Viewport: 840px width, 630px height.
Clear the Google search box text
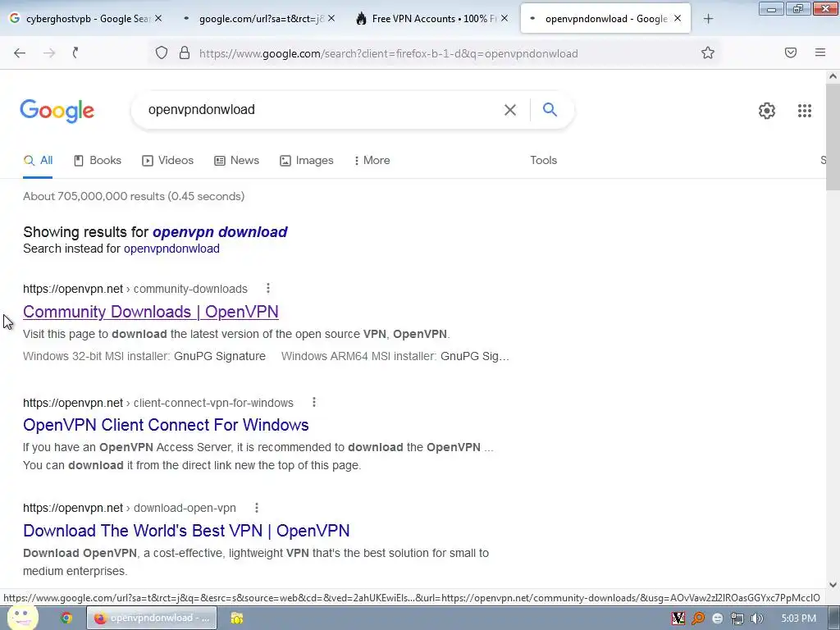[510, 110]
